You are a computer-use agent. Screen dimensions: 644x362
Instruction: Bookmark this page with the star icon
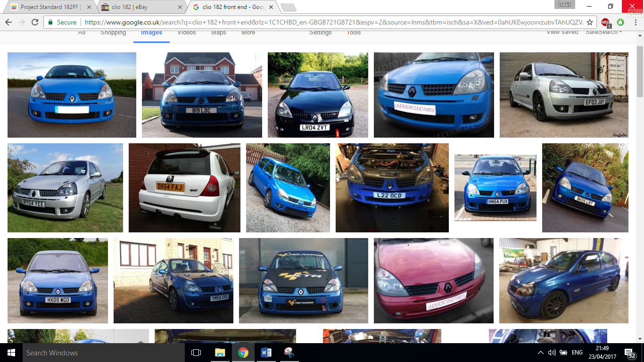point(589,22)
